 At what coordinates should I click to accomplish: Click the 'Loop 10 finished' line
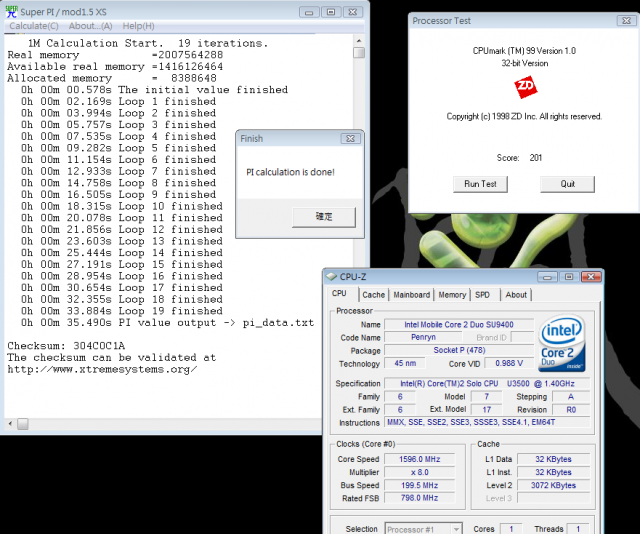122,206
